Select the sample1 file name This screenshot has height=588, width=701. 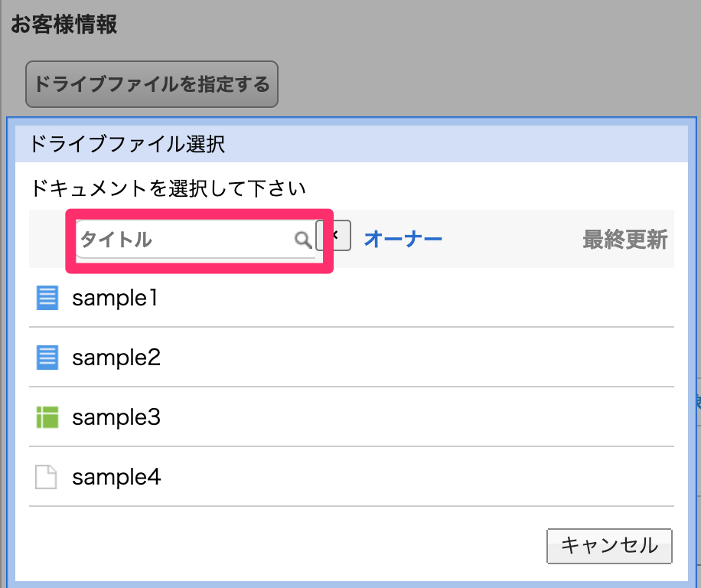click(x=115, y=298)
